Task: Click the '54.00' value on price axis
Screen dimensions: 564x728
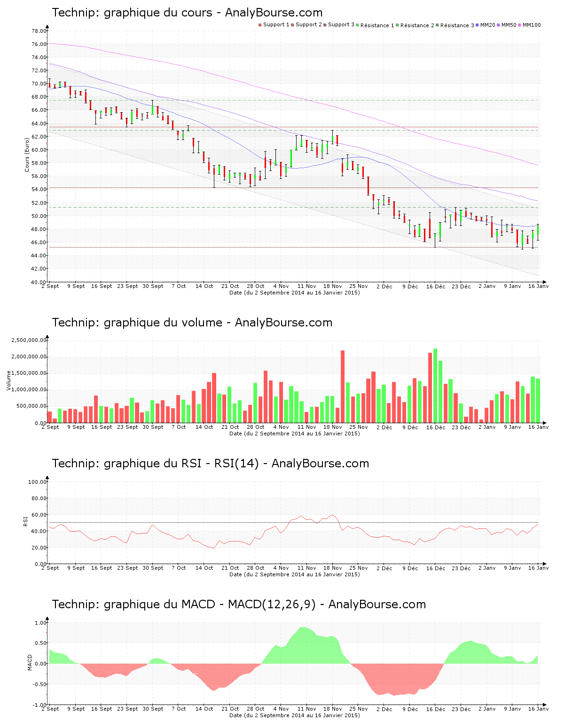Action: (x=39, y=189)
